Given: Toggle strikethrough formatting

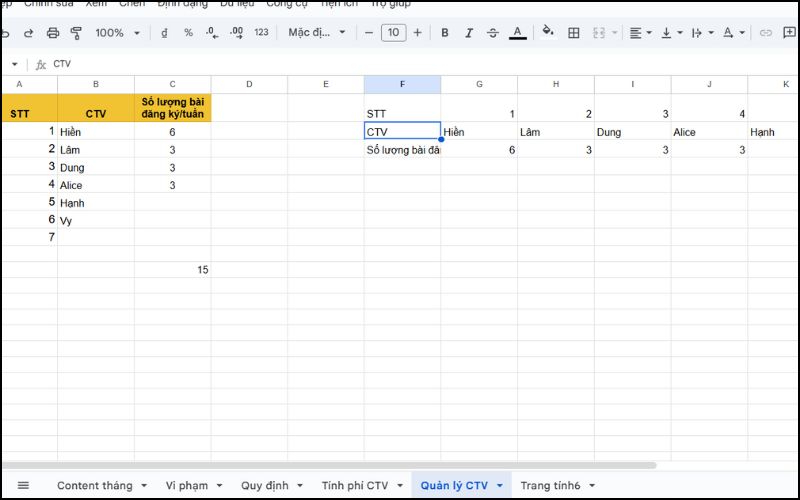Looking at the screenshot, I should 492,33.
